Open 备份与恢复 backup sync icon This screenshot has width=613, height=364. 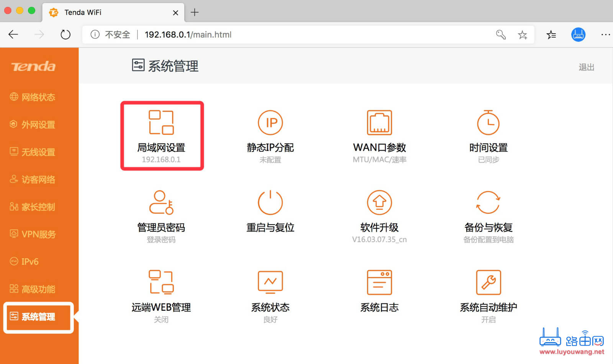[488, 202]
